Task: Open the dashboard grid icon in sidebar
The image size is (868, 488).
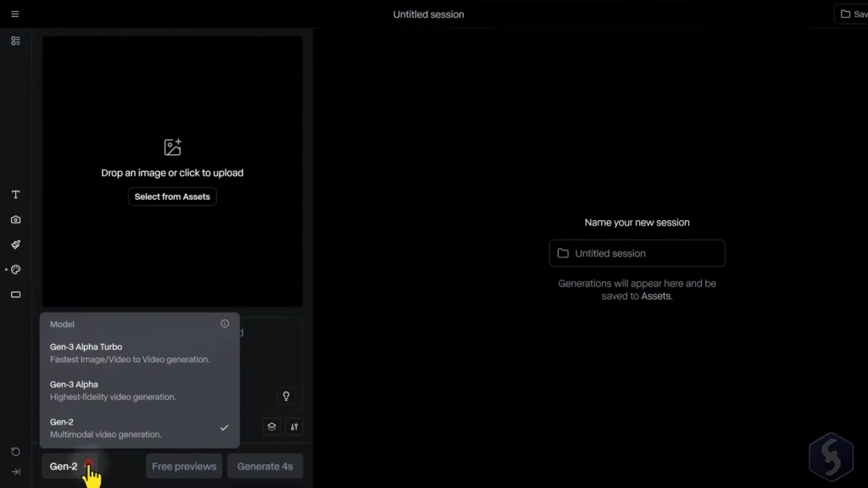Action: (x=15, y=41)
